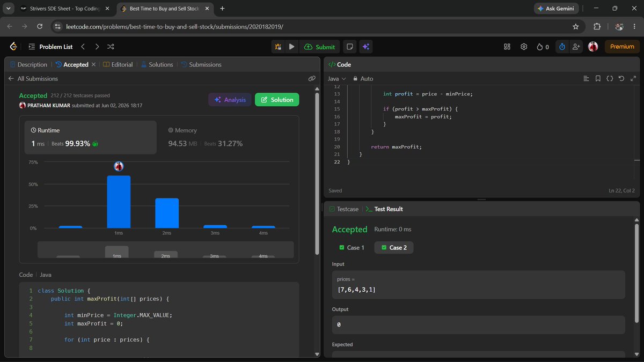644x362 pixels.
Task: Open the Problem List panel
Action: pos(50,47)
